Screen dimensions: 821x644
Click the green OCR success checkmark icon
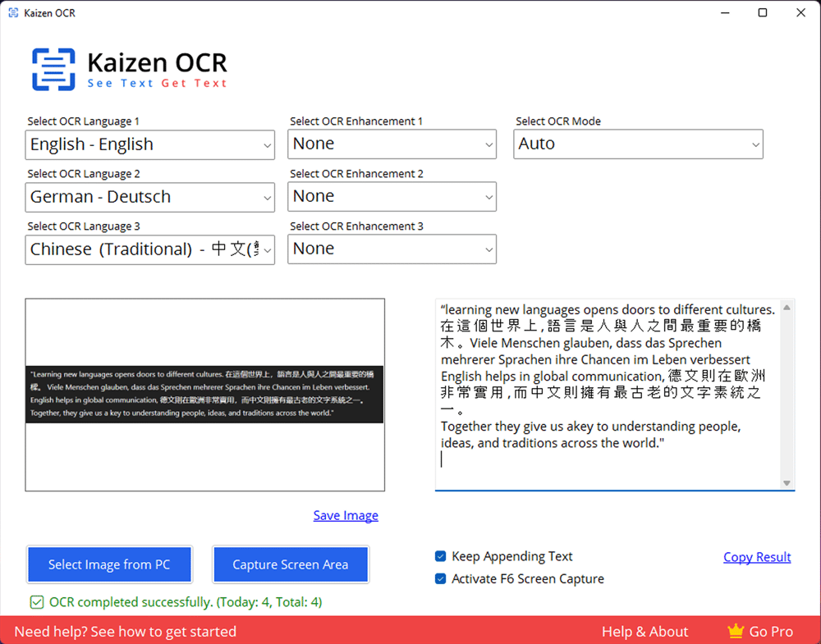36,602
